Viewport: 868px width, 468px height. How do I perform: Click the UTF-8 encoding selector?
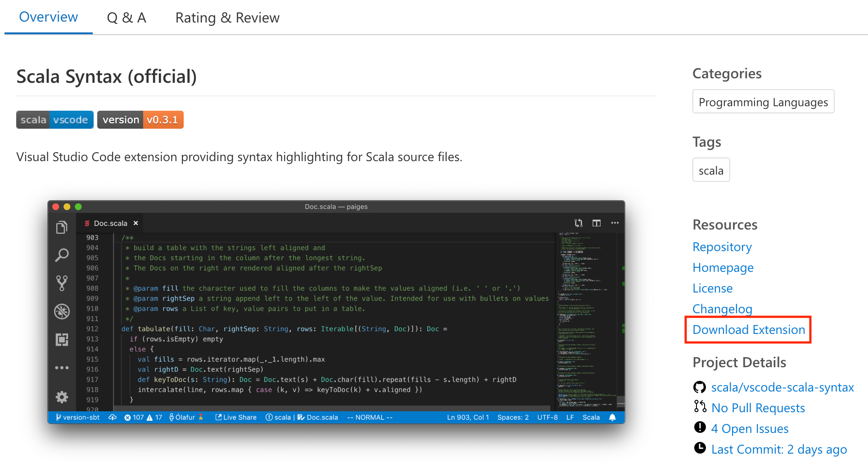[x=547, y=418]
